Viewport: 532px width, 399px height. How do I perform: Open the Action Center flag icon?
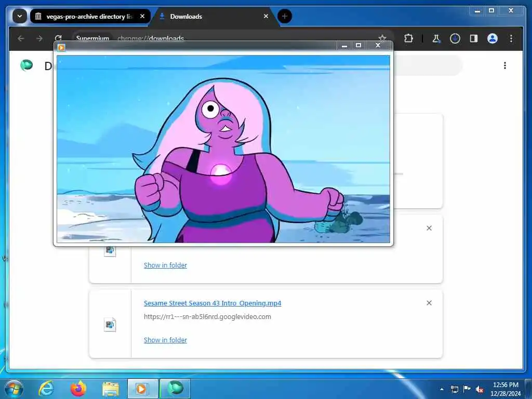tap(467, 389)
